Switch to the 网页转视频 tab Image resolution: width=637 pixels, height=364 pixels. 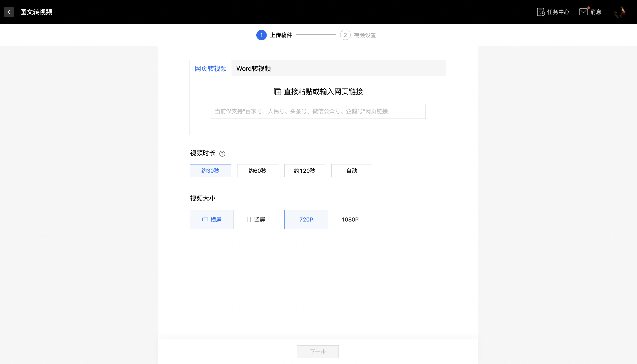pos(211,69)
